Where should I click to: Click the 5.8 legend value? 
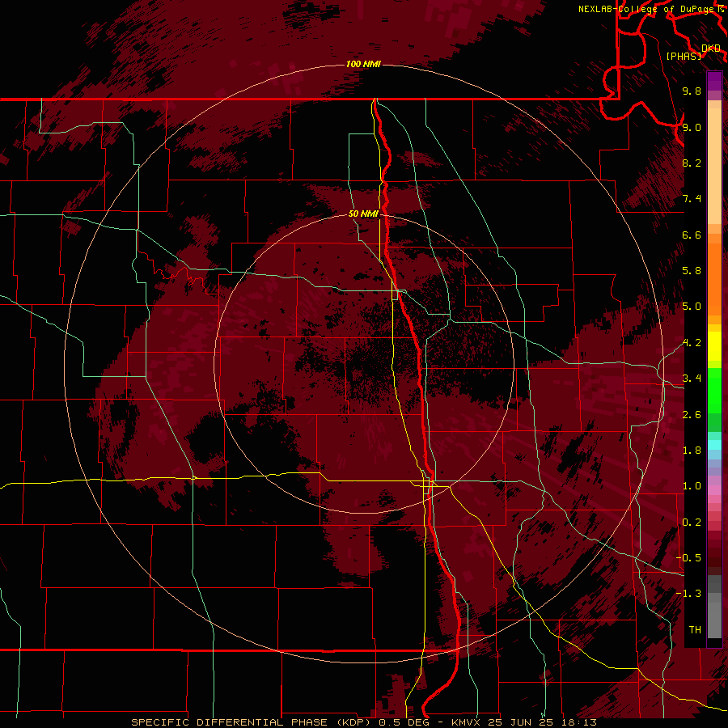(692, 271)
